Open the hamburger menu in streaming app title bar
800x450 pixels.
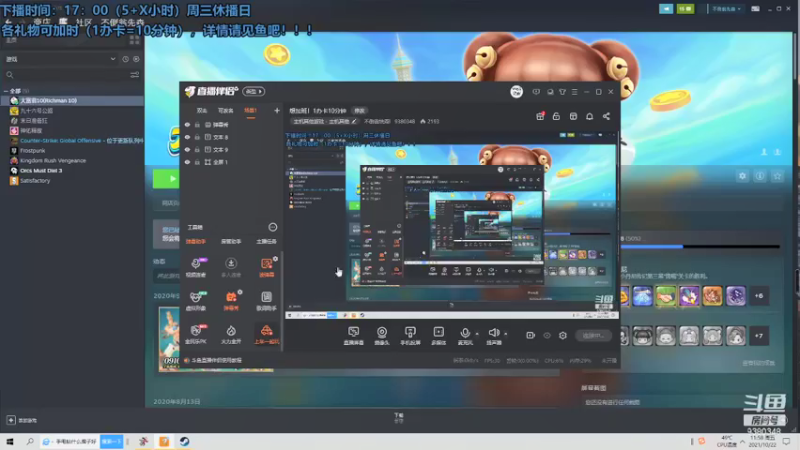574,92
